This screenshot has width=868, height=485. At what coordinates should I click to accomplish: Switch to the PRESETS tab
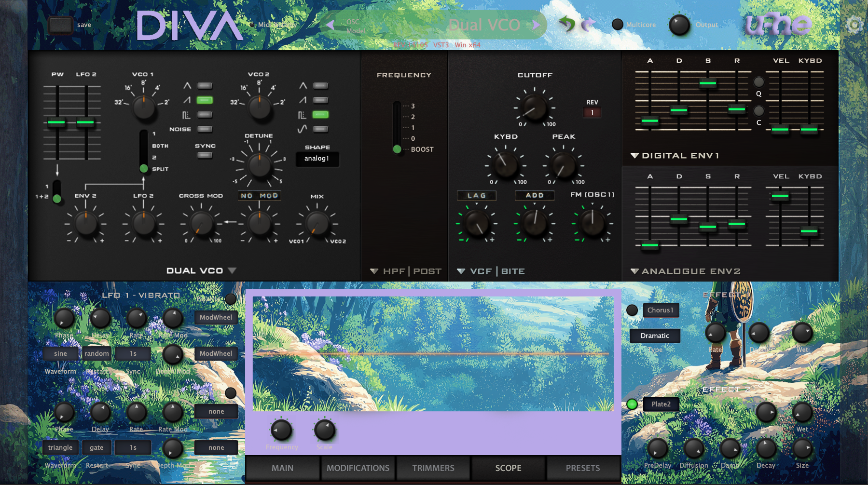tap(583, 468)
